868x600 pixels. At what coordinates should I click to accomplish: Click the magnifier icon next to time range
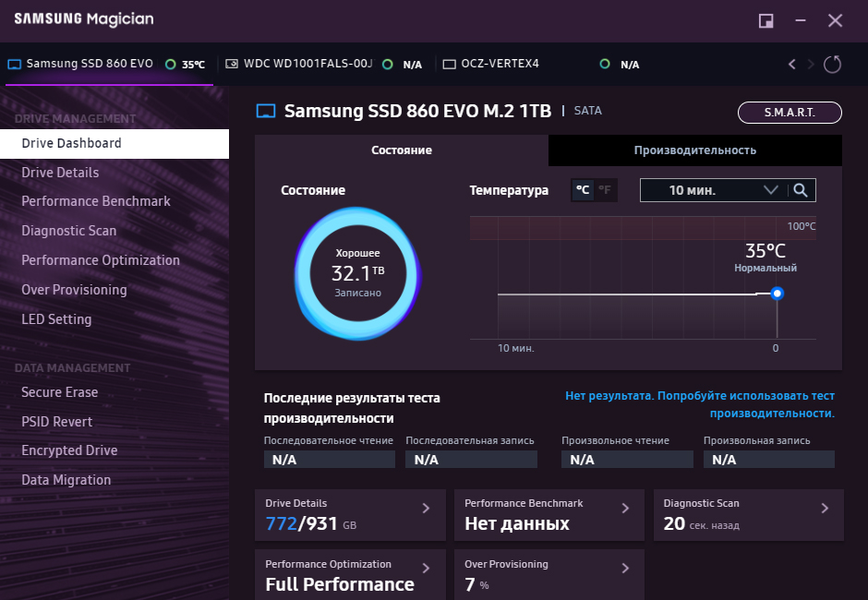[x=801, y=190]
